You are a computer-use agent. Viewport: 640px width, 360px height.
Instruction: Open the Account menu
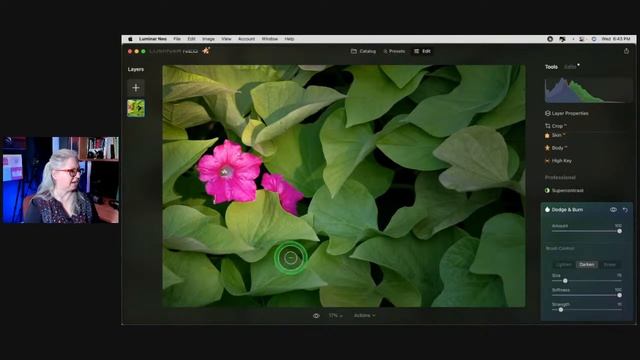click(246, 39)
